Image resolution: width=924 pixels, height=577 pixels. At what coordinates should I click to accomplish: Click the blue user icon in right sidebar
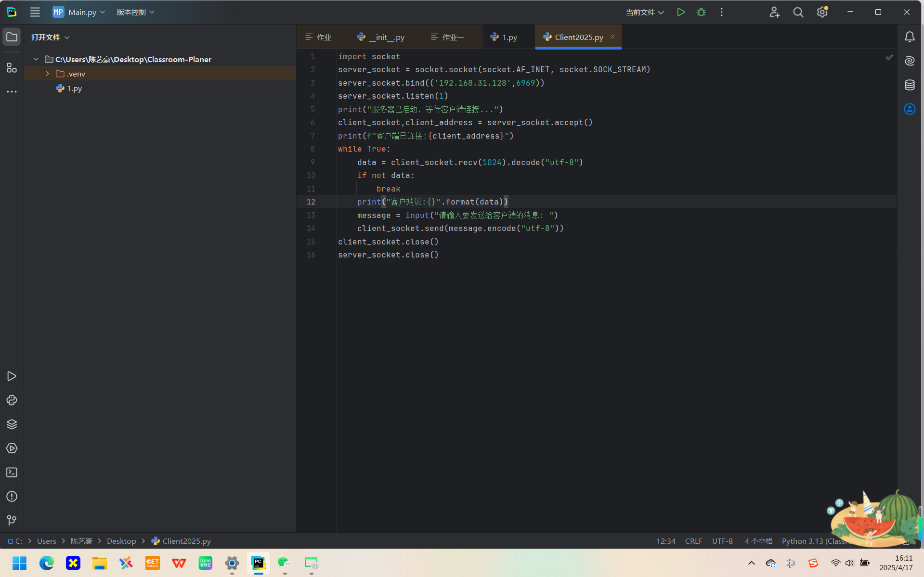[909, 109]
